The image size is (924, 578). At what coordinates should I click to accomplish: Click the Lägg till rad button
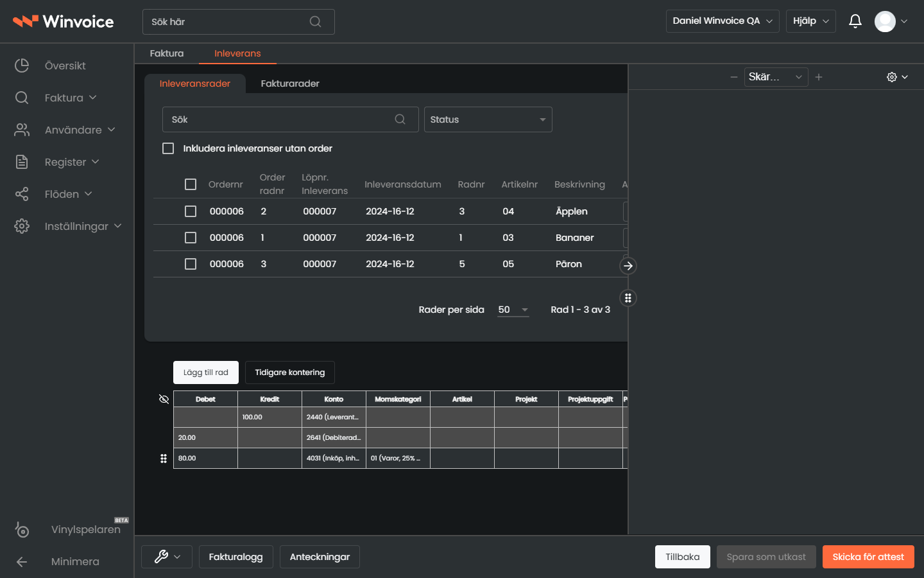pos(206,372)
